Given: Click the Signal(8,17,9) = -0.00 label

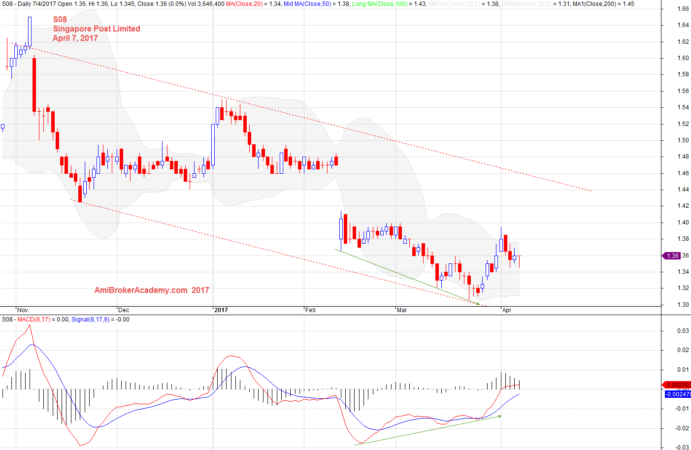Looking at the screenshot, I should (x=100, y=320).
